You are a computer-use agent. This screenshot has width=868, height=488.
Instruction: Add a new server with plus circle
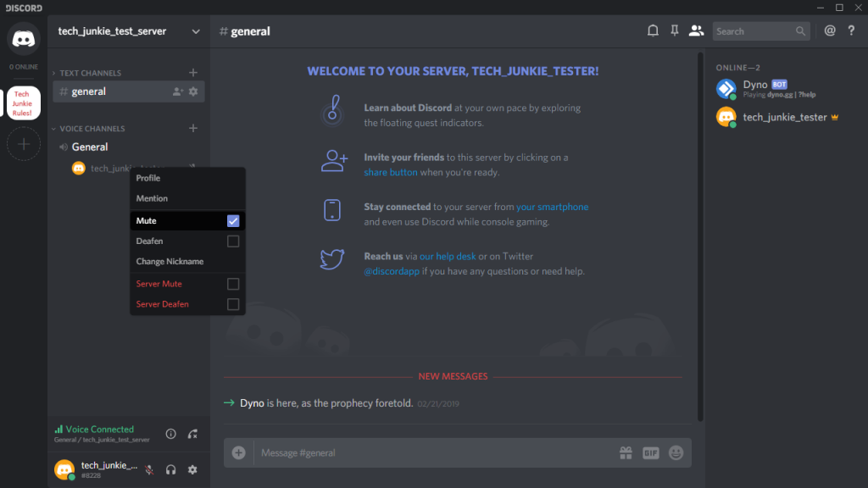click(x=23, y=144)
